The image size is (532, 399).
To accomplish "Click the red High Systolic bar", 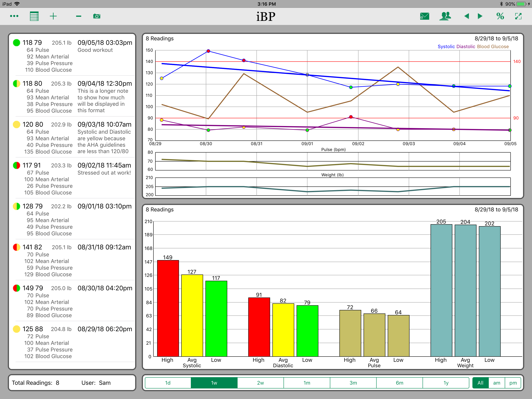I will pyautogui.click(x=168, y=308).
